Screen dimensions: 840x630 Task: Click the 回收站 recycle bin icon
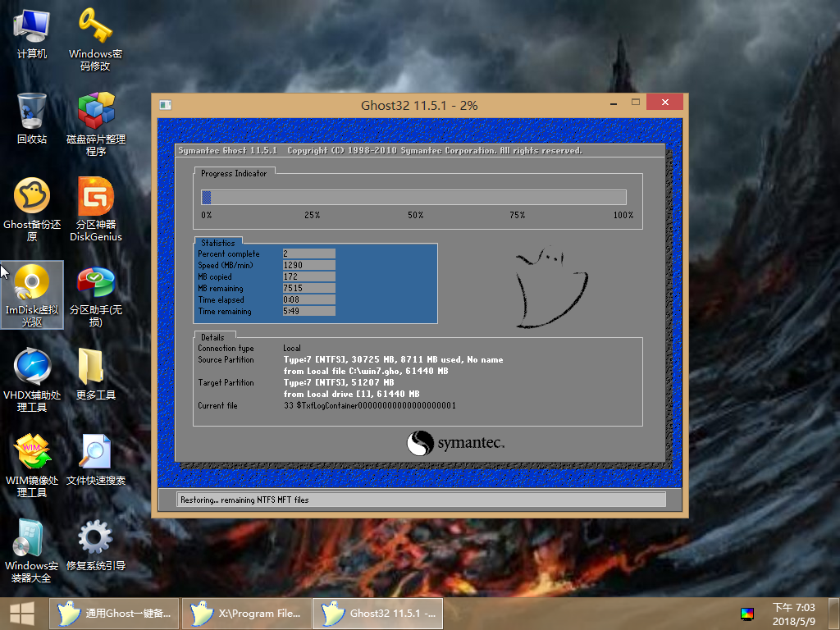[x=32, y=119]
